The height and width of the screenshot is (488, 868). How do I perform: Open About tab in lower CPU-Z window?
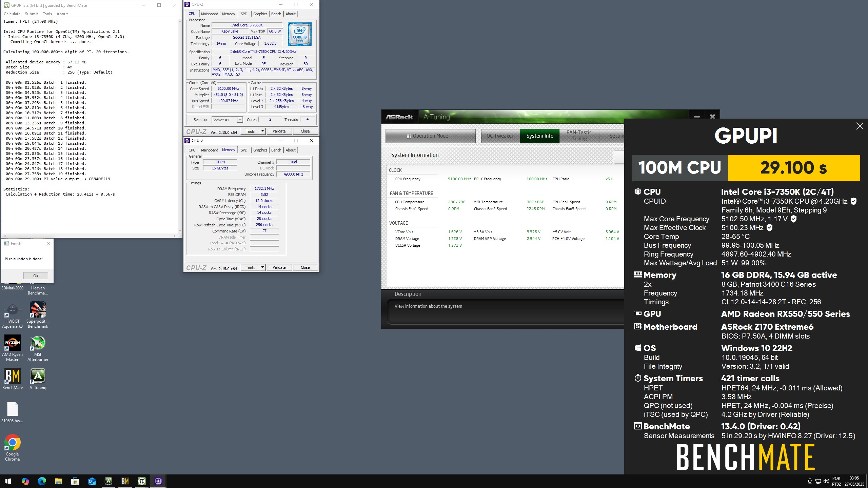[291, 150]
